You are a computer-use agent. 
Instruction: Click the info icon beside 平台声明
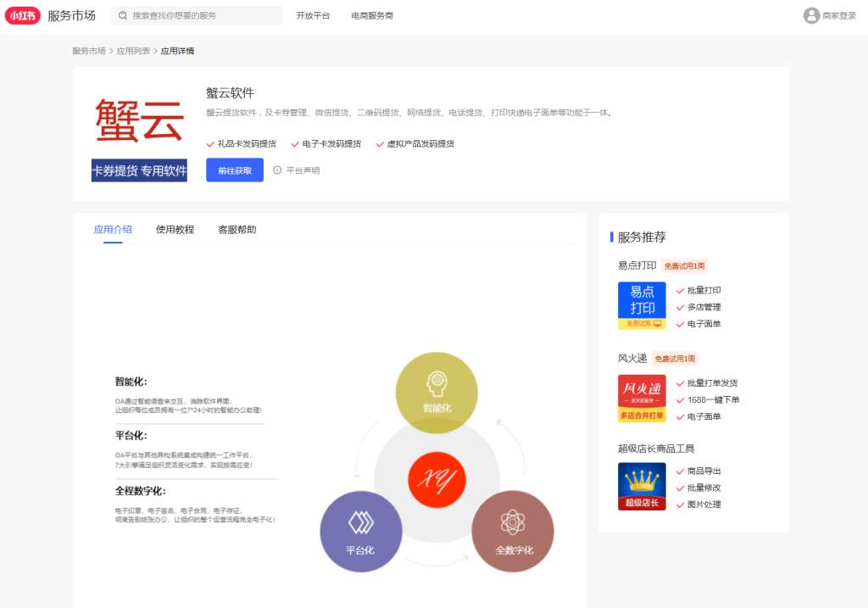point(277,170)
